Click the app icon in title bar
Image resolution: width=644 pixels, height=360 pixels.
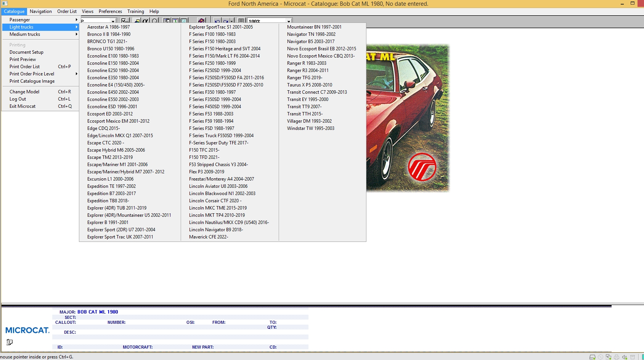click(5, 3)
